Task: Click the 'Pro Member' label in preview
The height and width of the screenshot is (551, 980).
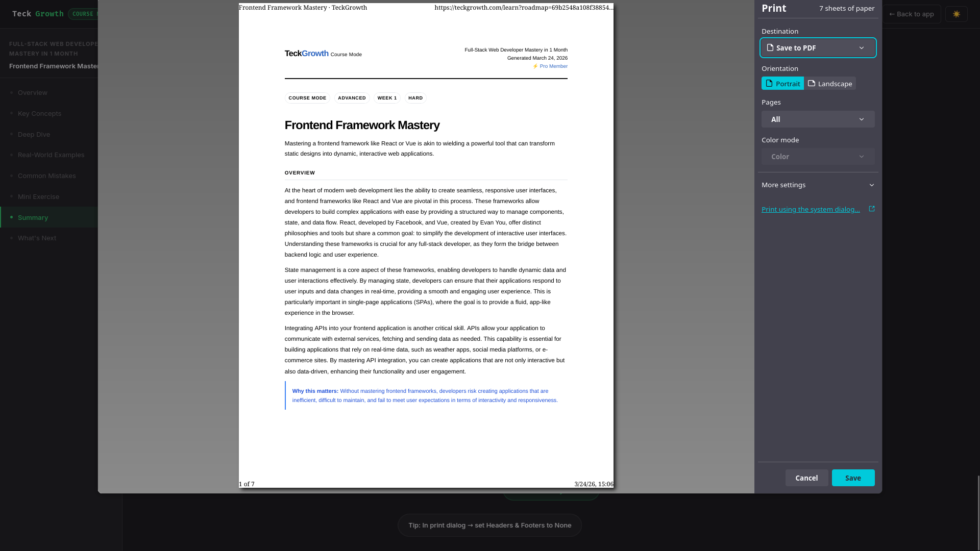Action: click(x=550, y=66)
